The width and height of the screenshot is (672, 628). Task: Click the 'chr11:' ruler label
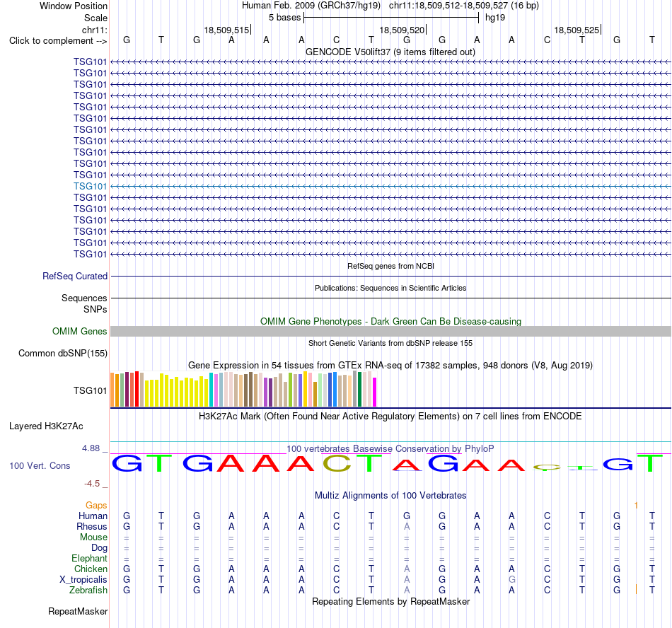coord(94,30)
